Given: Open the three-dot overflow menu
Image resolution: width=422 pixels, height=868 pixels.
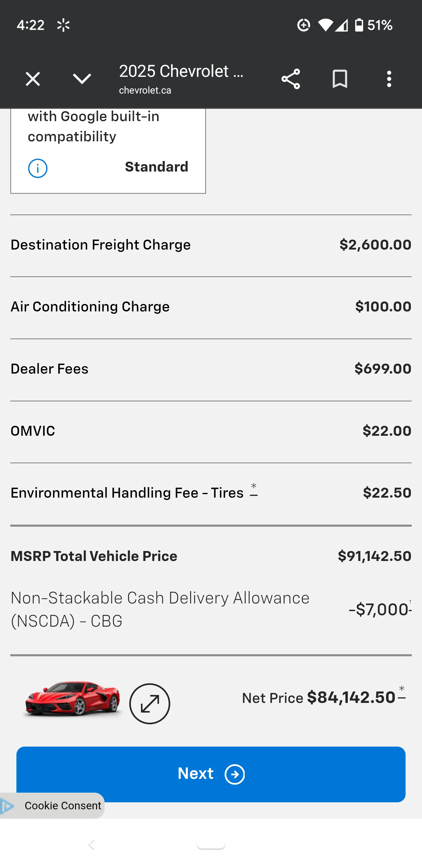Looking at the screenshot, I should [x=389, y=79].
